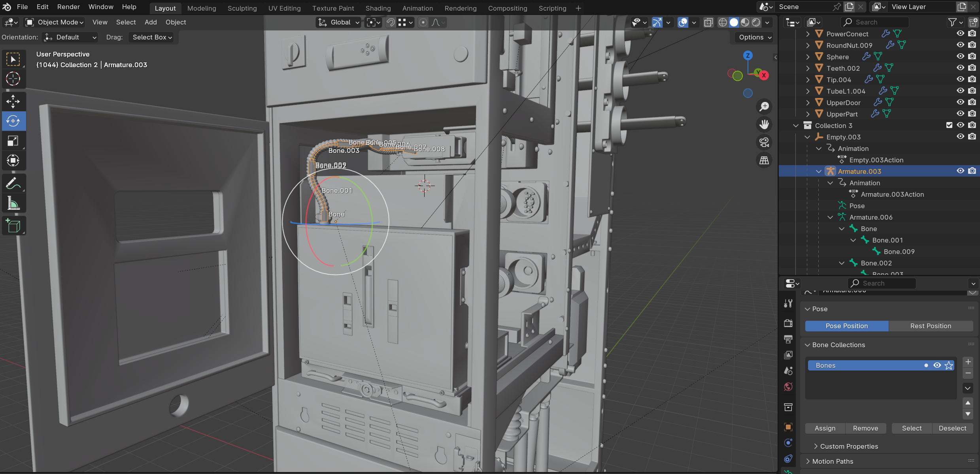
Task: Open the Tool properties tab
Action: (788, 303)
